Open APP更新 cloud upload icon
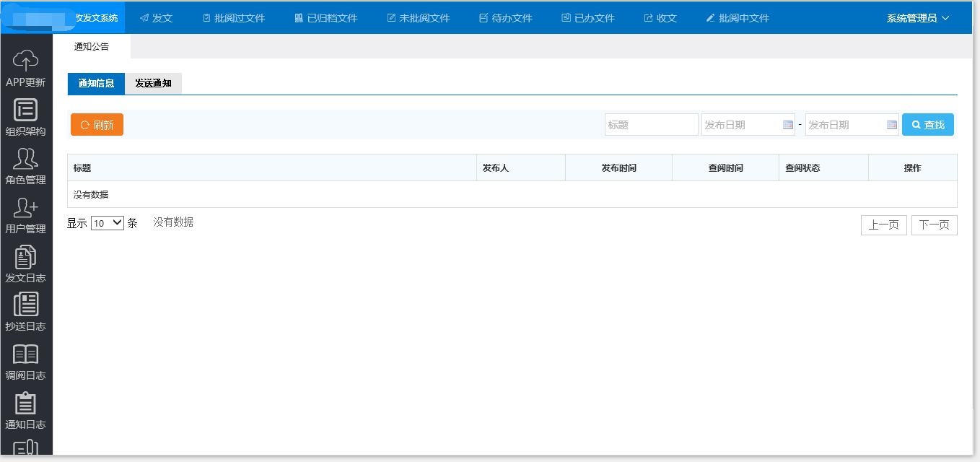This screenshot has height=462, width=980. coord(26,61)
